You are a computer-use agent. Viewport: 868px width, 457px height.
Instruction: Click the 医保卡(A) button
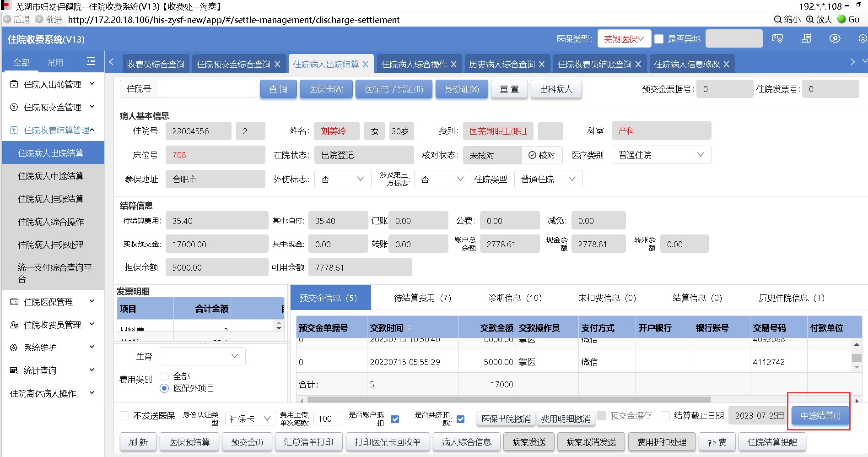tap(326, 89)
